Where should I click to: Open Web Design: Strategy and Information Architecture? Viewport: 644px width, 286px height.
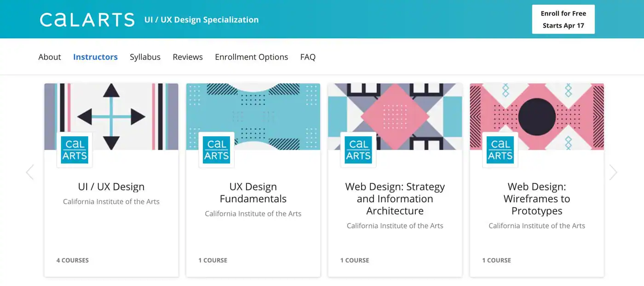pyautogui.click(x=395, y=198)
